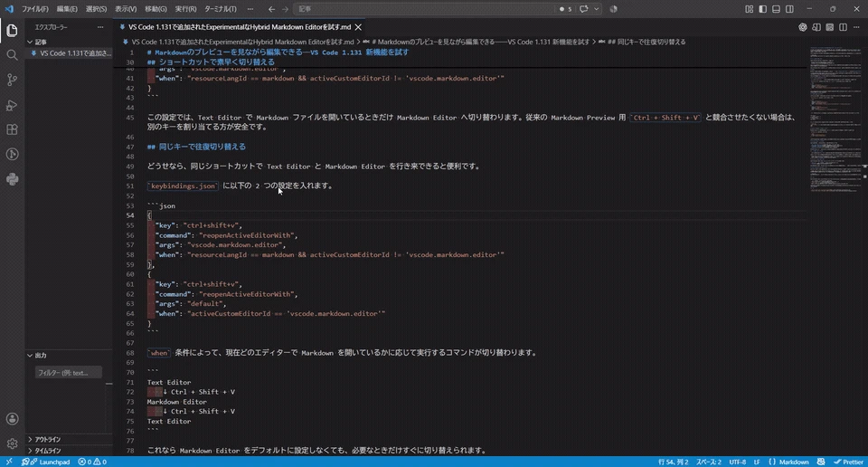The height and width of the screenshot is (467, 868).
Task: Open the 移動(G) menu
Action: [x=156, y=9]
